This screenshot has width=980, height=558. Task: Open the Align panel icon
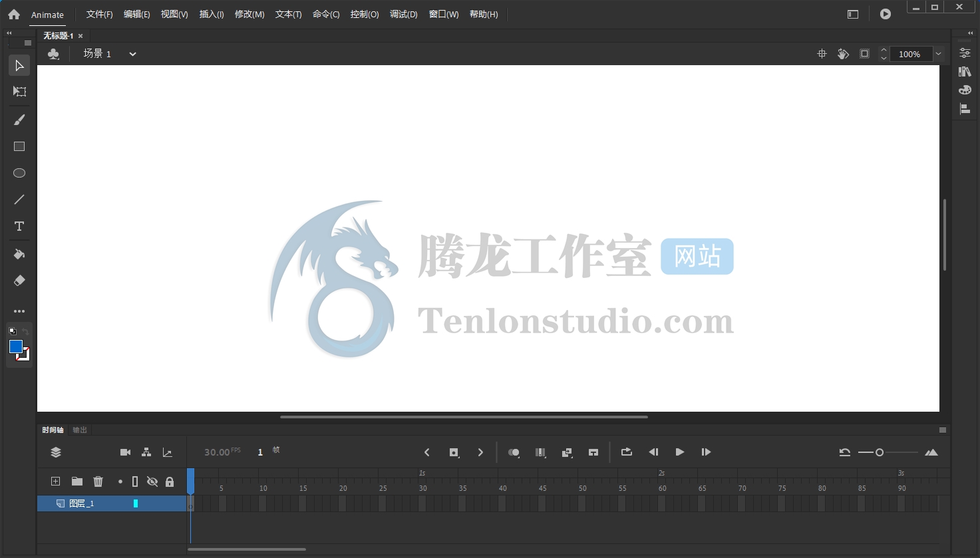(x=965, y=108)
